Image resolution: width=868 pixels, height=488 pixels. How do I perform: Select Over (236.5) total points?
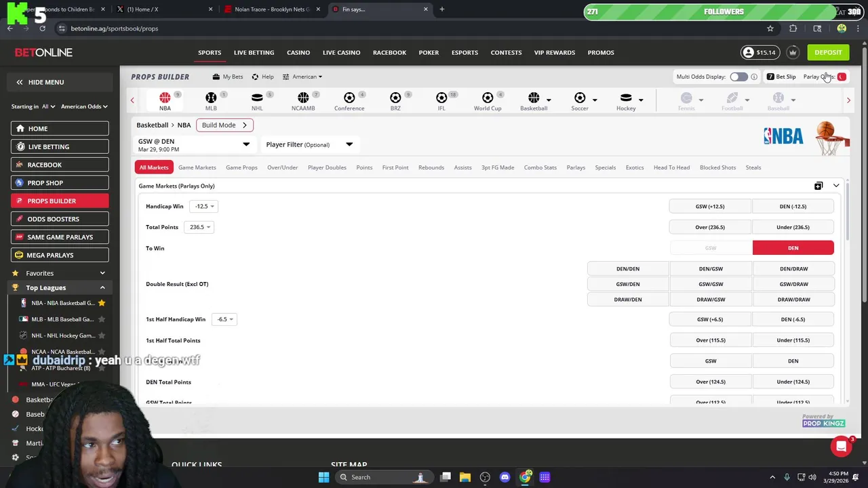(x=710, y=227)
